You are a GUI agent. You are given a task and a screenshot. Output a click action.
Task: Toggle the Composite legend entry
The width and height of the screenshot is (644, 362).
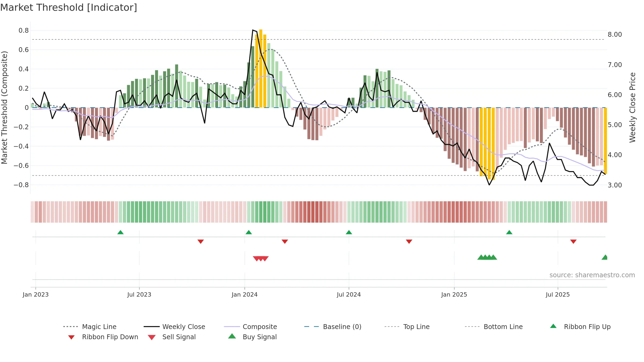250,327
